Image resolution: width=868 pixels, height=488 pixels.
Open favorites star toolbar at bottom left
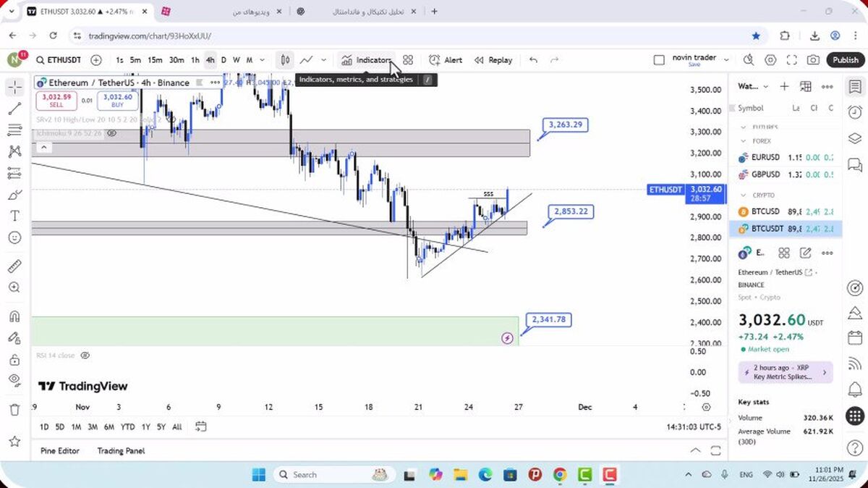14,441
